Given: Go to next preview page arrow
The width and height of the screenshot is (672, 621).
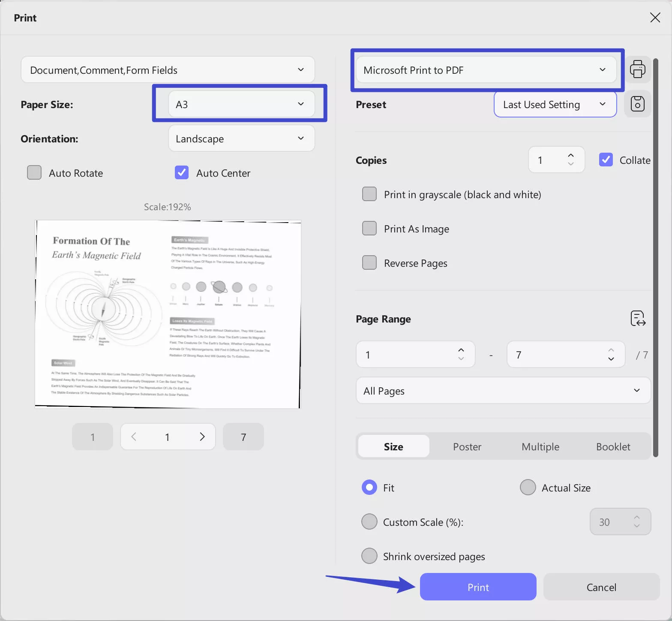Looking at the screenshot, I should pyautogui.click(x=202, y=437).
